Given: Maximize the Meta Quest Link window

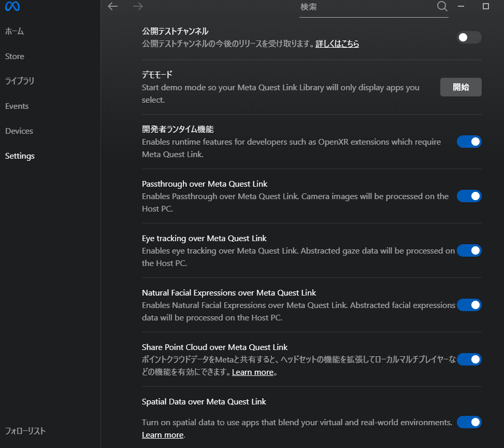Looking at the screenshot, I should click(486, 6).
